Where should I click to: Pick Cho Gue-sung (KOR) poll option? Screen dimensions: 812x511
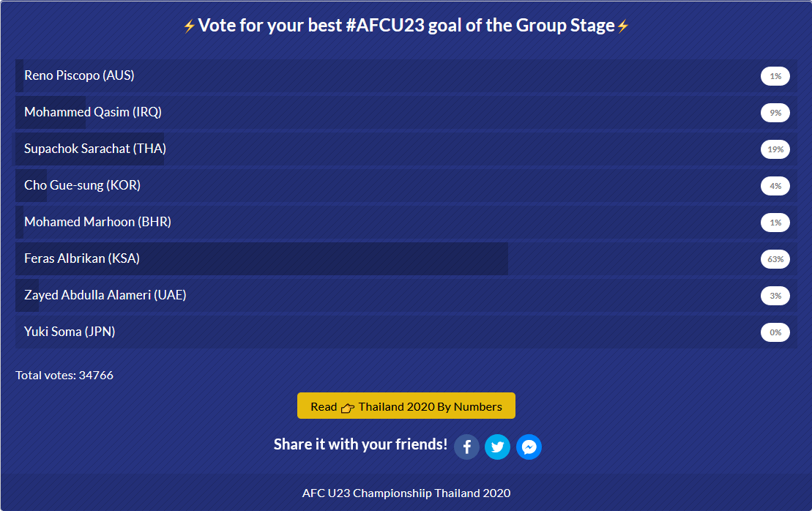(x=406, y=185)
